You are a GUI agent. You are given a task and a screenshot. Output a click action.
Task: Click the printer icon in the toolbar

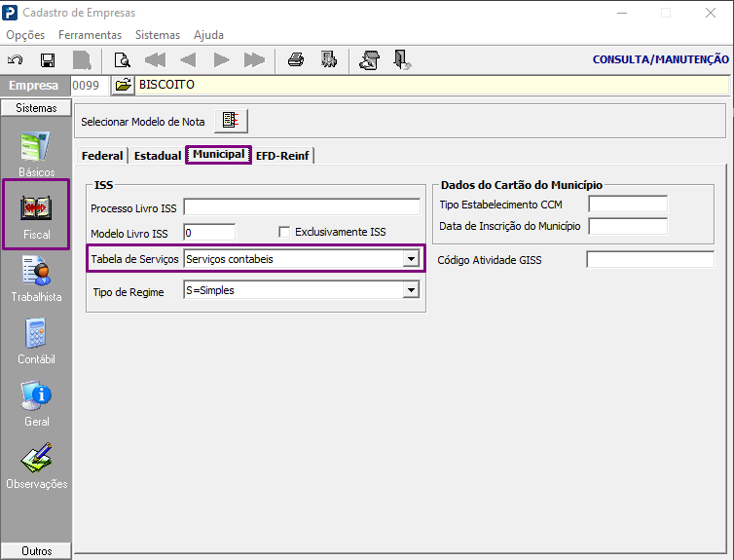point(296,60)
